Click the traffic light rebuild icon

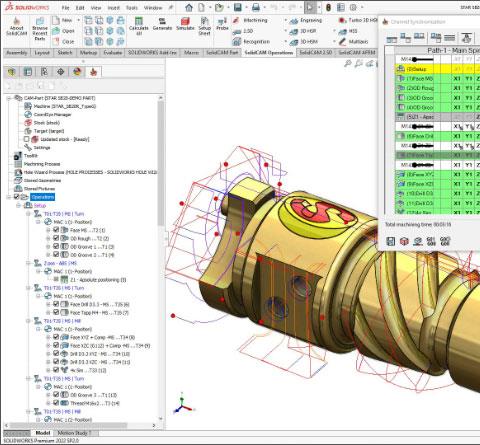[x=328, y=7]
